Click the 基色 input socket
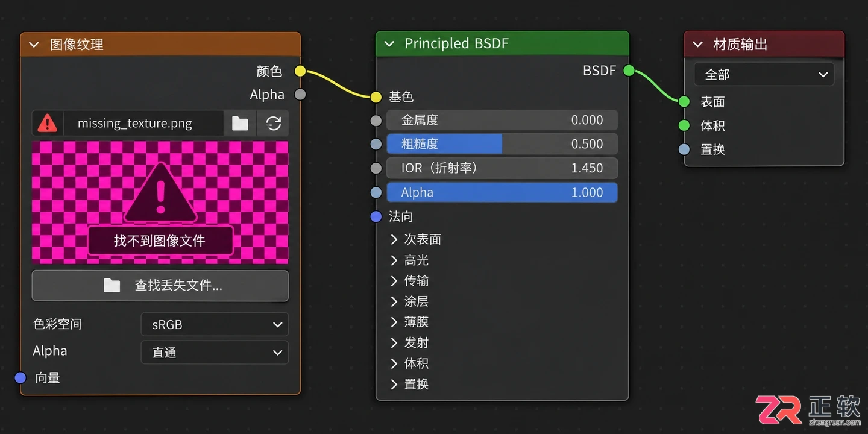This screenshot has width=868, height=434. point(376,96)
